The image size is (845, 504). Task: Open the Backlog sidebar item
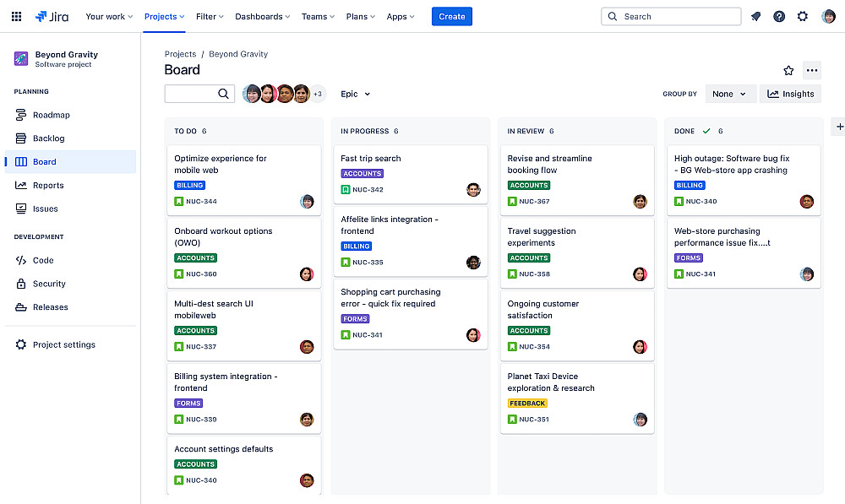48,138
